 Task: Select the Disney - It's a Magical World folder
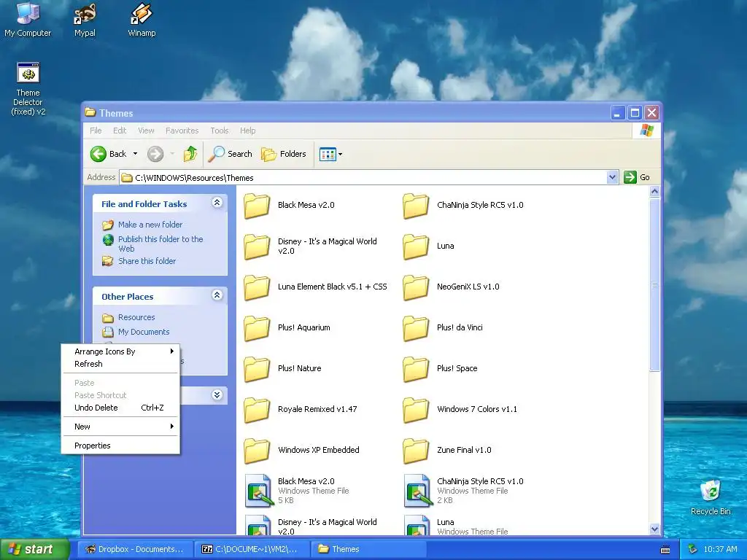click(311, 246)
